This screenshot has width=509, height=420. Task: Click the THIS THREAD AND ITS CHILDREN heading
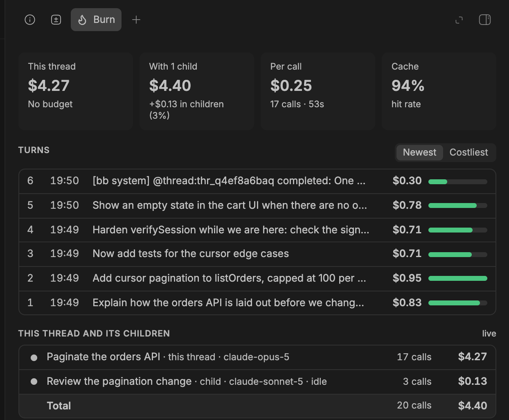click(94, 334)
